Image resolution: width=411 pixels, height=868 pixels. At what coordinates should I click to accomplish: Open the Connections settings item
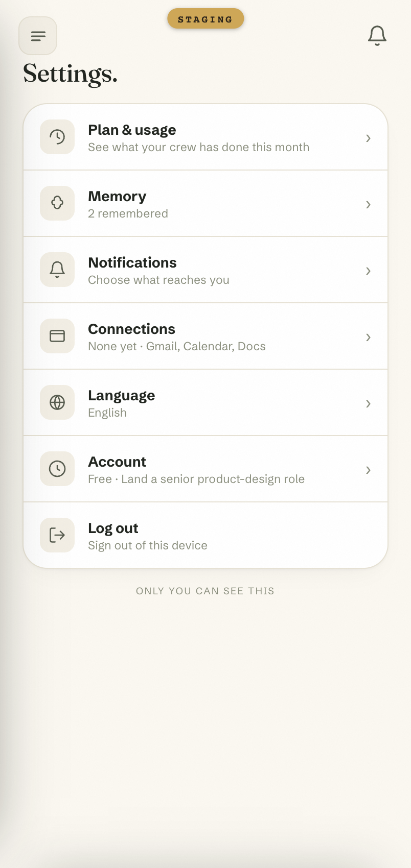[x=205, y=336]
